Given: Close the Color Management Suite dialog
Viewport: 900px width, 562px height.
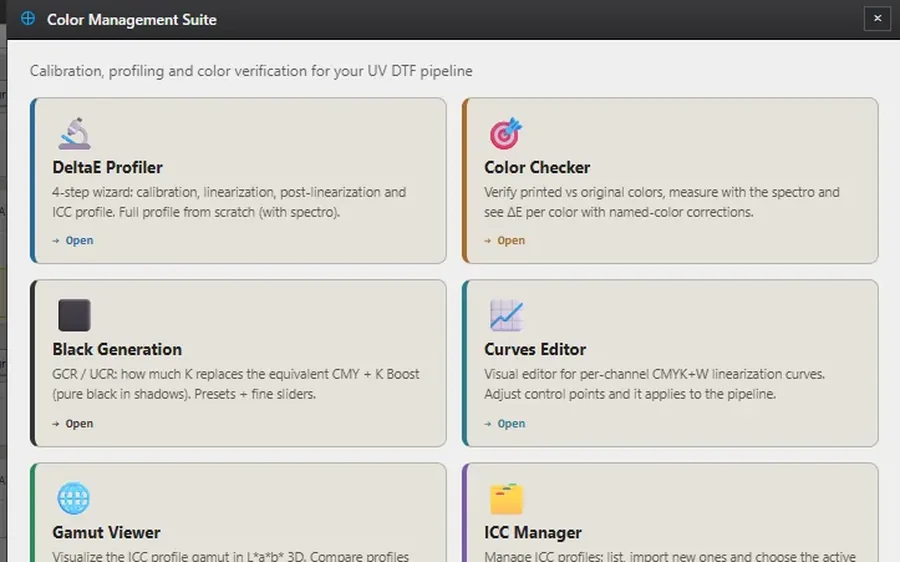Looking at the screenshot, I should 877,18.
